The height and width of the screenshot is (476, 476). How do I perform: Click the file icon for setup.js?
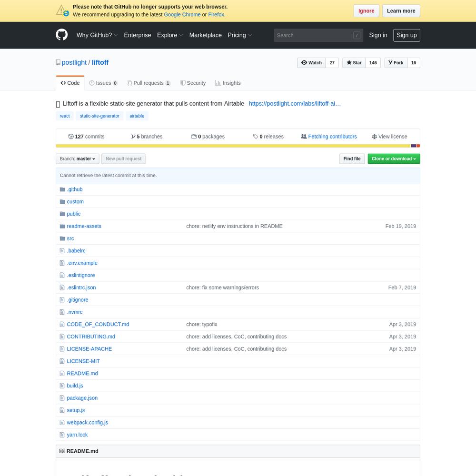[62, 410]
